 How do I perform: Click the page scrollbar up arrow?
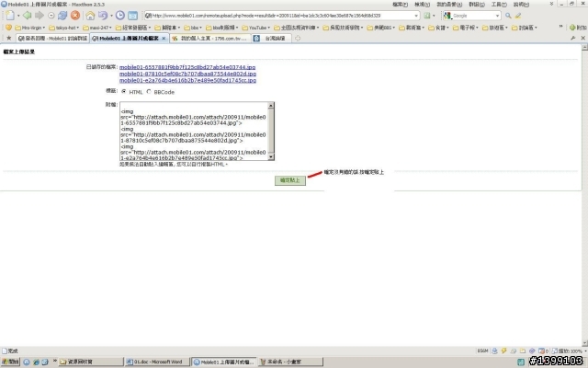coord(584,47)
